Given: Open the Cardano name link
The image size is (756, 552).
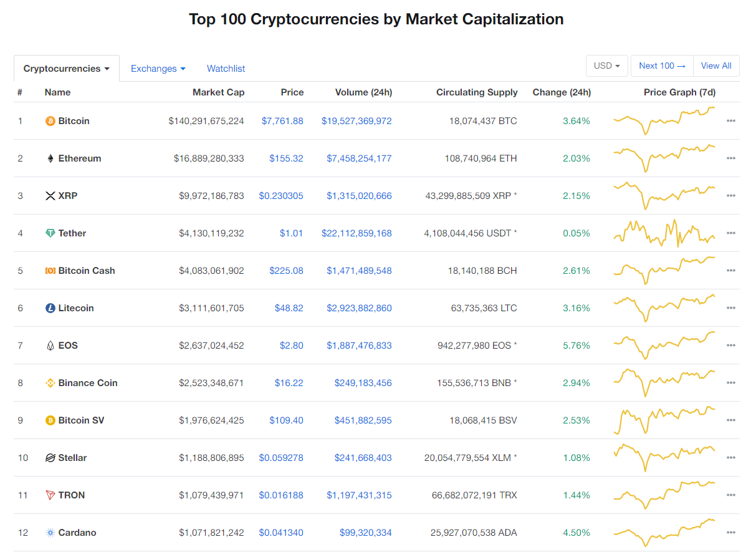Looking at the screenshot, I should [x=77, y=533].
